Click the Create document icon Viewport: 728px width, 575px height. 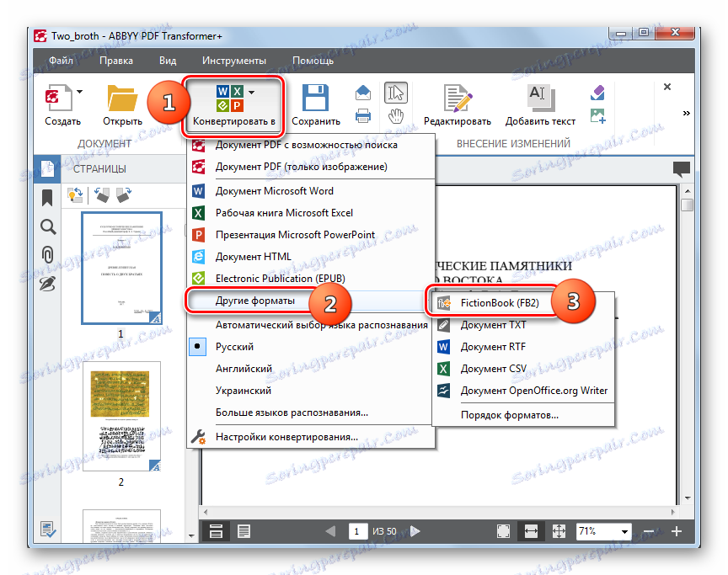(58, 98)
